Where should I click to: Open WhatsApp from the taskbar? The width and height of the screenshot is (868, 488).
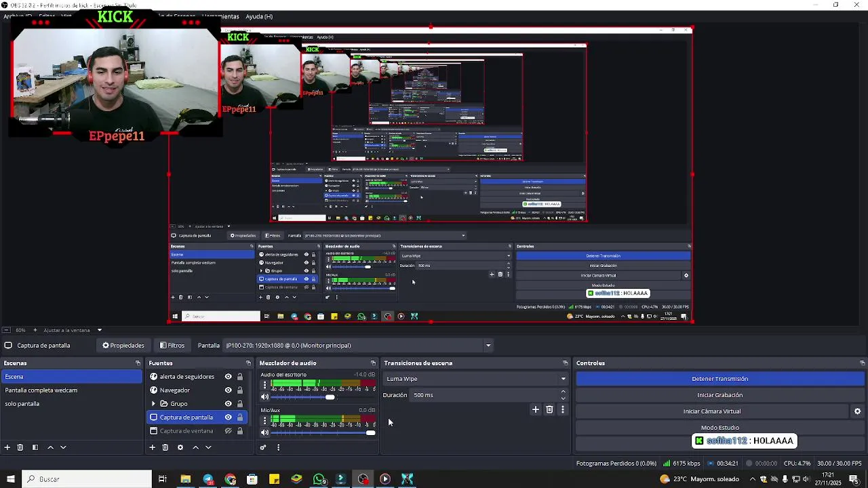pyautogui.click(x=319, y=479)
